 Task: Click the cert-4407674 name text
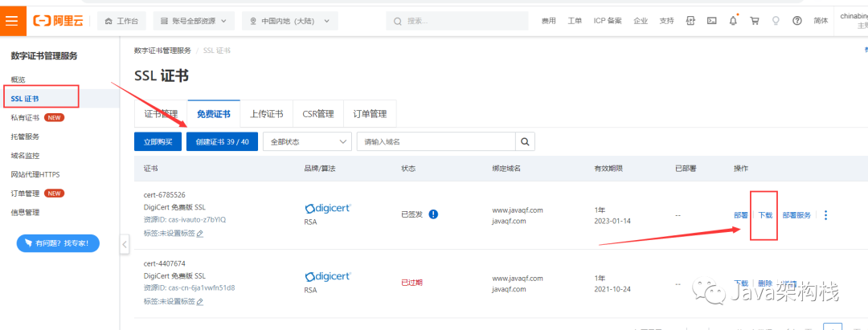point(165,263)
